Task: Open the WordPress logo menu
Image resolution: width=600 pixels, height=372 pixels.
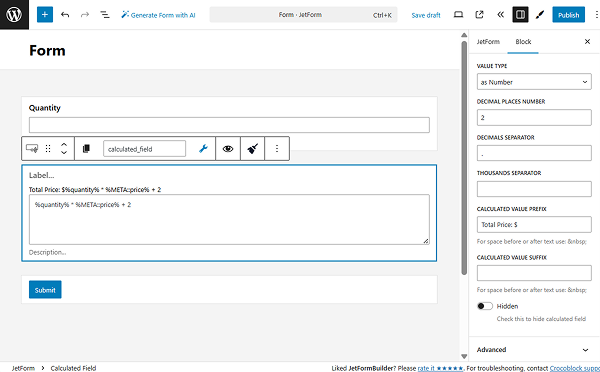Action: pyautogui.click(x=14, y=15)
